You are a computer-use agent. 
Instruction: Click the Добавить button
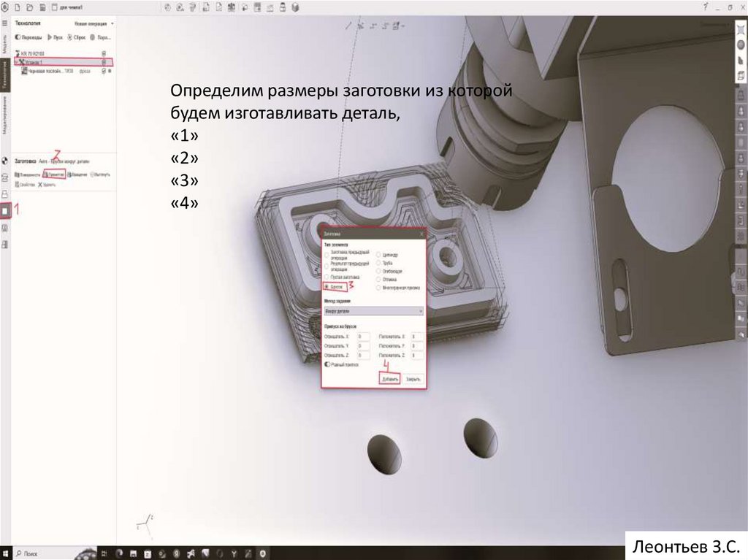pyautogui.click(x=390, y=379)
